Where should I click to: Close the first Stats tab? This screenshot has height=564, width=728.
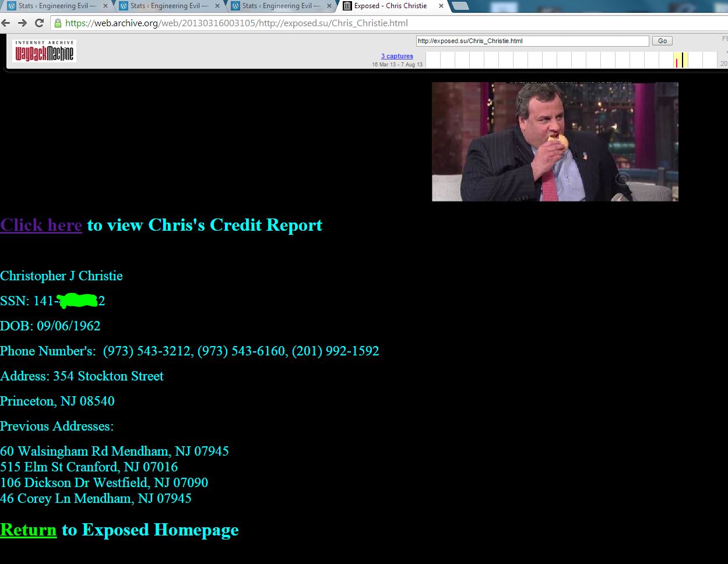pyautogui.click(x=105, y=6)
